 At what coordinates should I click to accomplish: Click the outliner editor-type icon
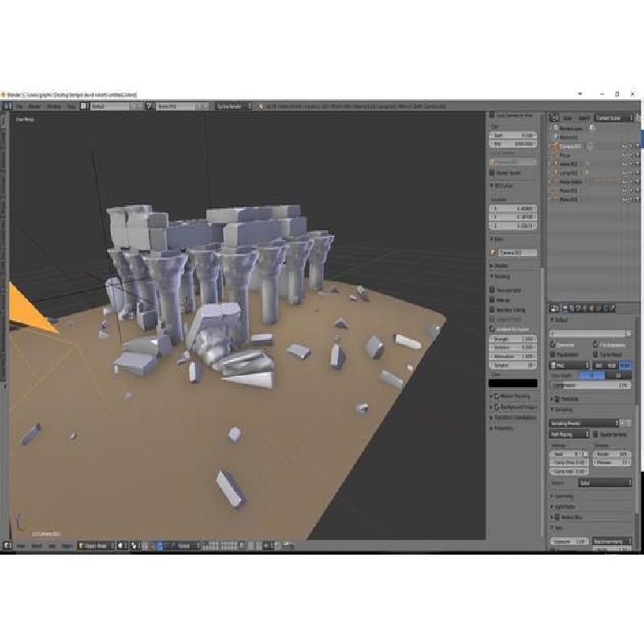pos(554,118)
